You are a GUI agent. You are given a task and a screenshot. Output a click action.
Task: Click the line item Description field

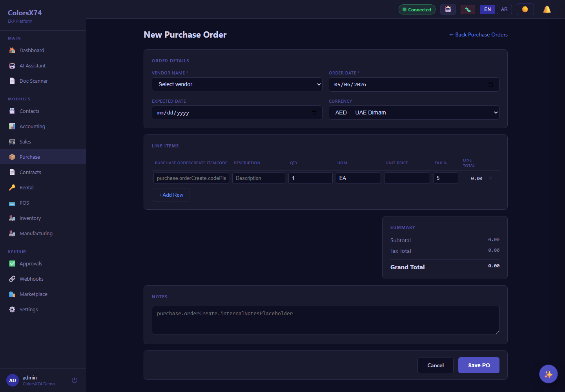pyautogui.click(x=259, y=178)
